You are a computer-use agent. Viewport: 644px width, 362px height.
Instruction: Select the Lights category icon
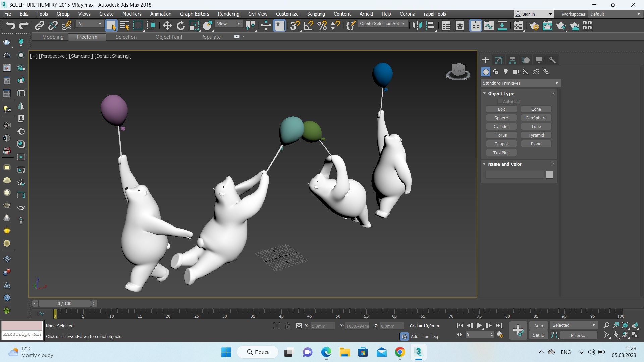tap(506, 72)
